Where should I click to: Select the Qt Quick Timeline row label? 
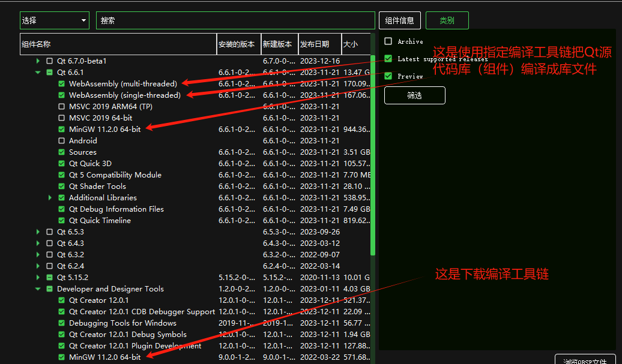click(x=100, y=221)
